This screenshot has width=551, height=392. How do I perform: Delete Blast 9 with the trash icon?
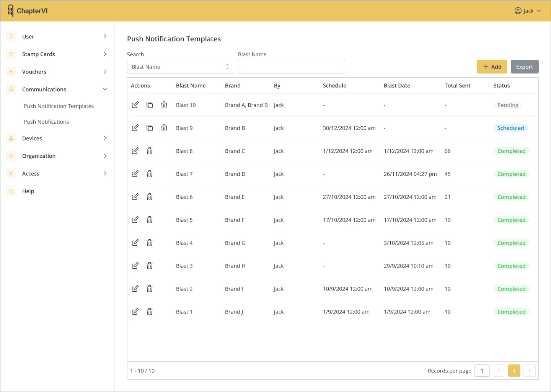(164, 128)
